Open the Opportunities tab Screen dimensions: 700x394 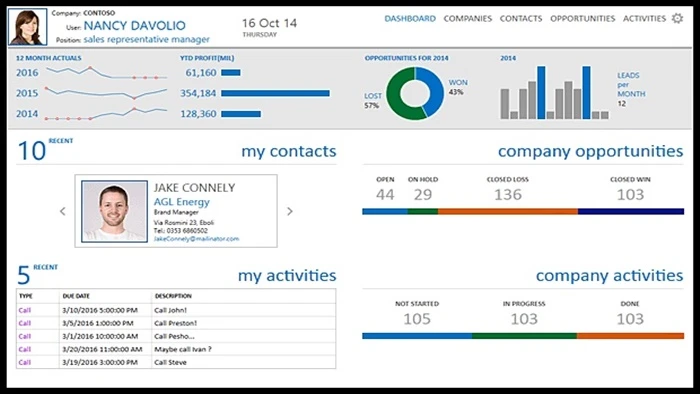(582, 18)
